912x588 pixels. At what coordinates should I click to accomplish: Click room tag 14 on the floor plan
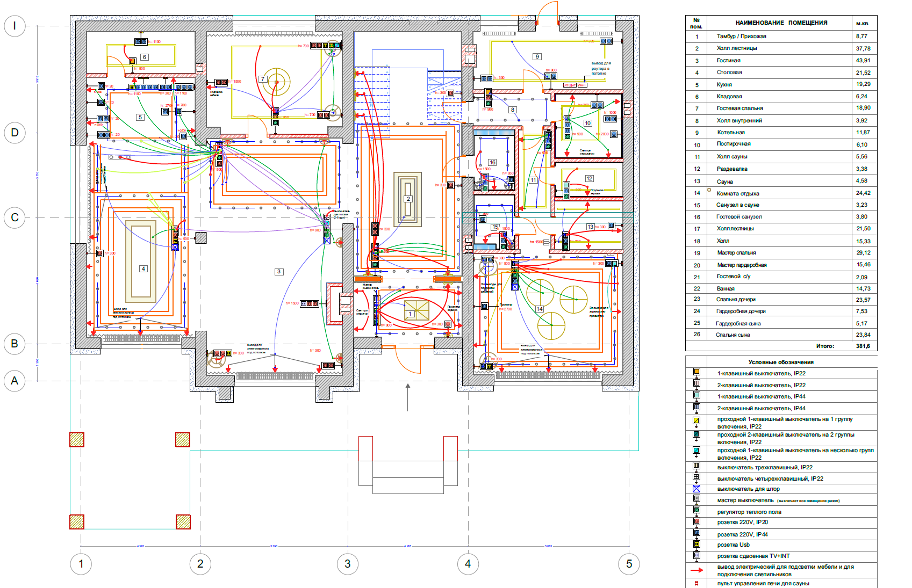tap(540, 309)
